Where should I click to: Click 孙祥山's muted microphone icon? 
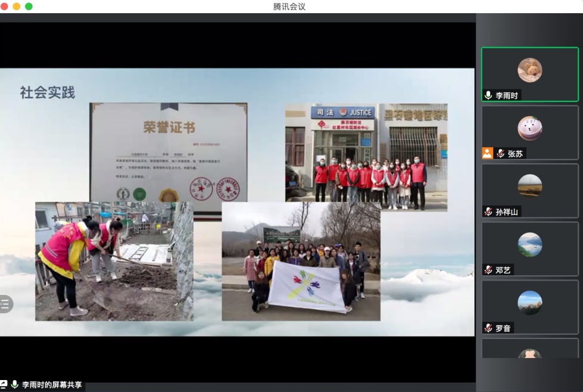pyautogui.click(x=488, y=211)
